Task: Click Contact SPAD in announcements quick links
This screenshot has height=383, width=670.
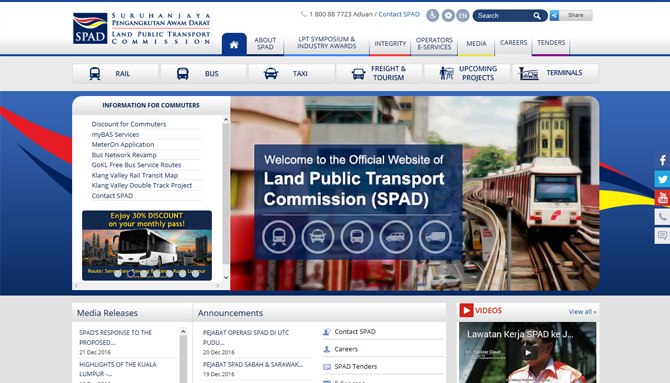Action: (x=355, y=332)
